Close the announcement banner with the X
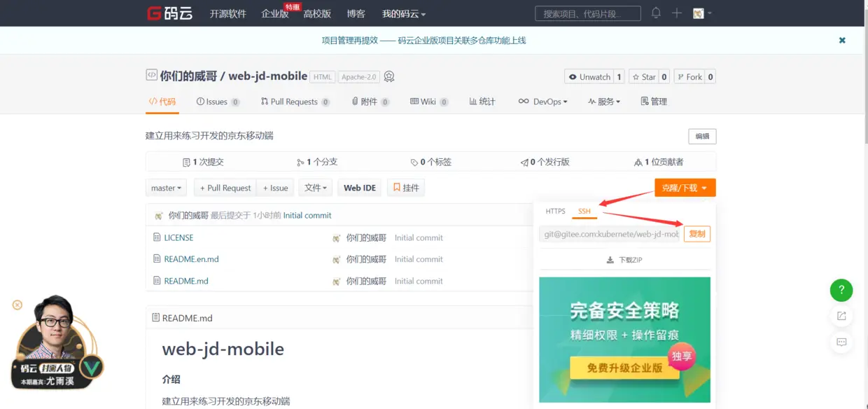This screenshot has height=409, width=868. pyautogui.click(x=842, y=41)
